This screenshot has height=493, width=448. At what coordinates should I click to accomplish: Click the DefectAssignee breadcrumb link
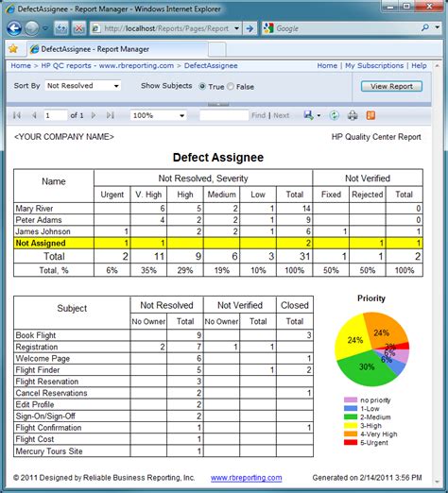[211, 65]
